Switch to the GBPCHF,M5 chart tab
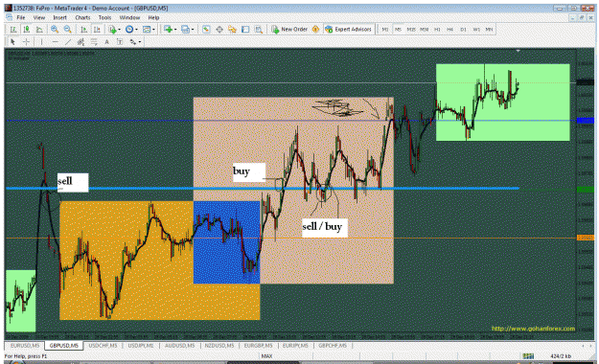Viewport: 599px width, 364px height. point(333,346)
